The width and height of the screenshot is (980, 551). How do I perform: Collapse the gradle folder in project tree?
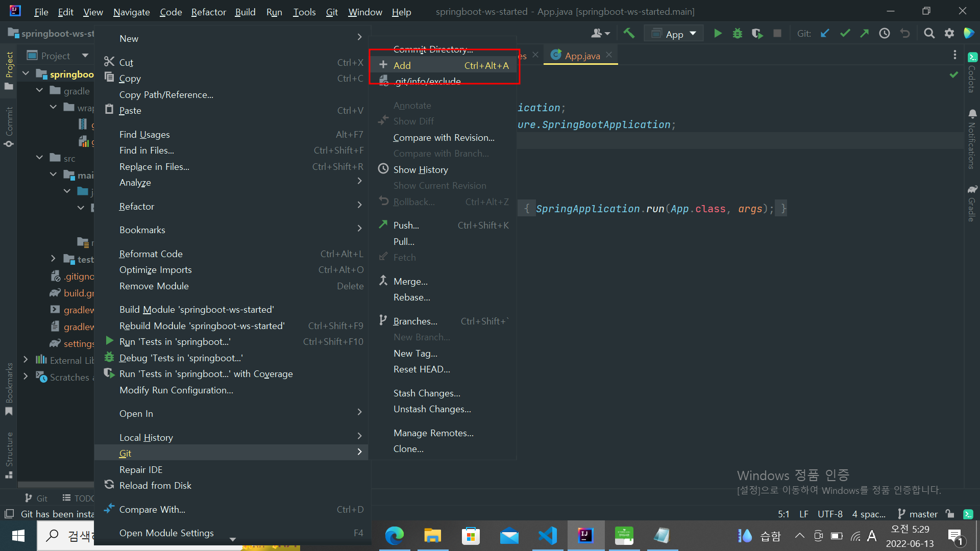(x=40, y=91)
